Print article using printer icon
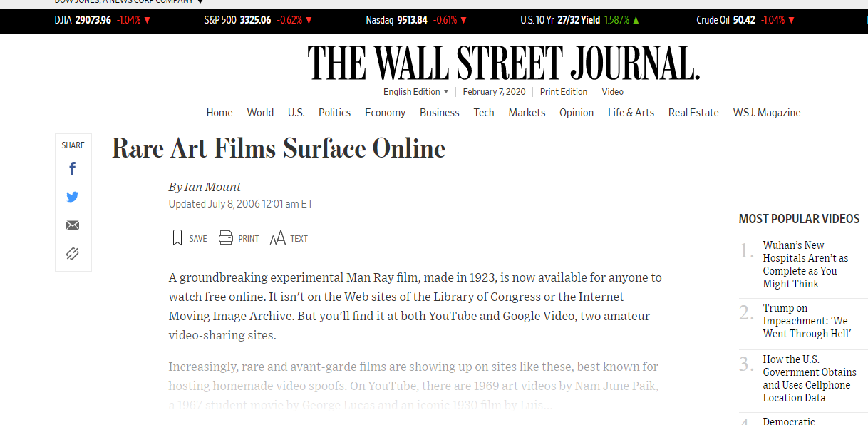 tap(226, 238)
